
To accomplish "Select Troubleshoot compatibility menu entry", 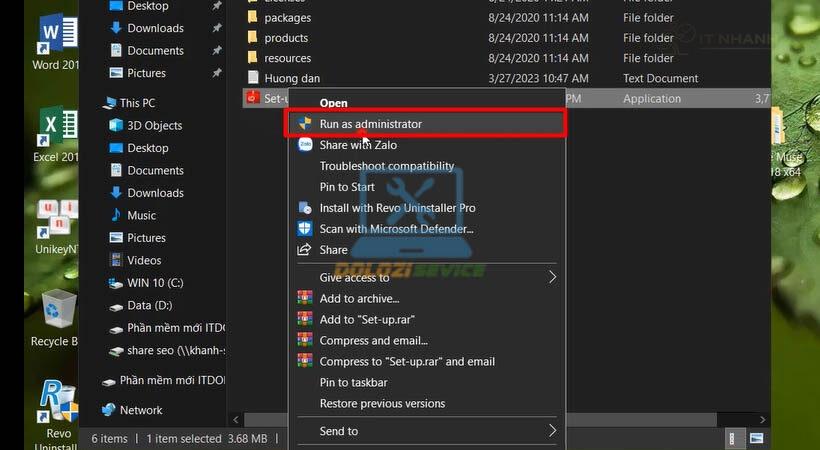I will (x=386, y=166).
